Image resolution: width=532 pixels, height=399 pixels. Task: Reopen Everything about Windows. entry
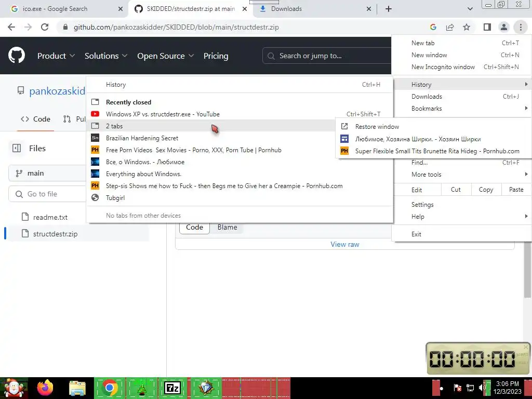[240, 174]
